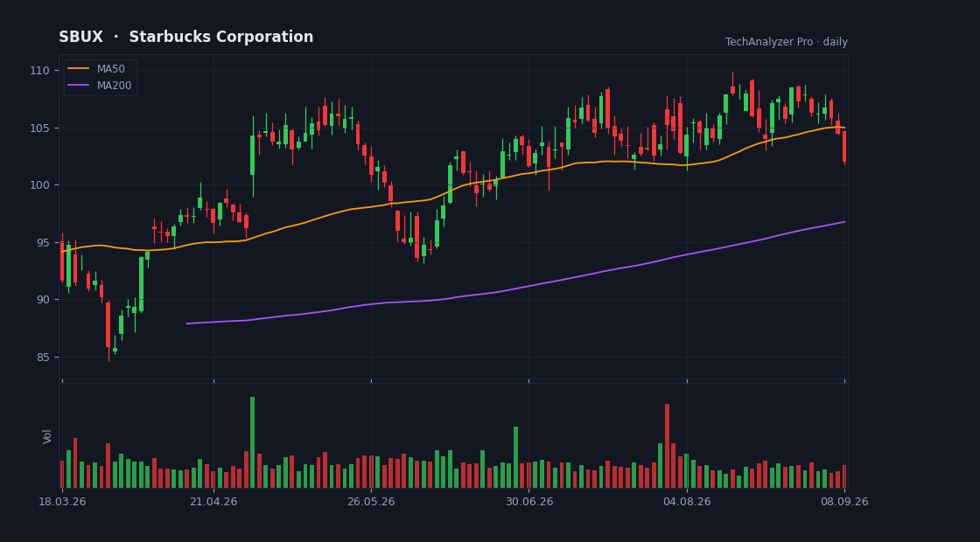Viewport: 980px width, 542px height.
Task: Click the tallest red volume bar before 04.08.26
Action: pyautogui.click(x=667, y=446)
